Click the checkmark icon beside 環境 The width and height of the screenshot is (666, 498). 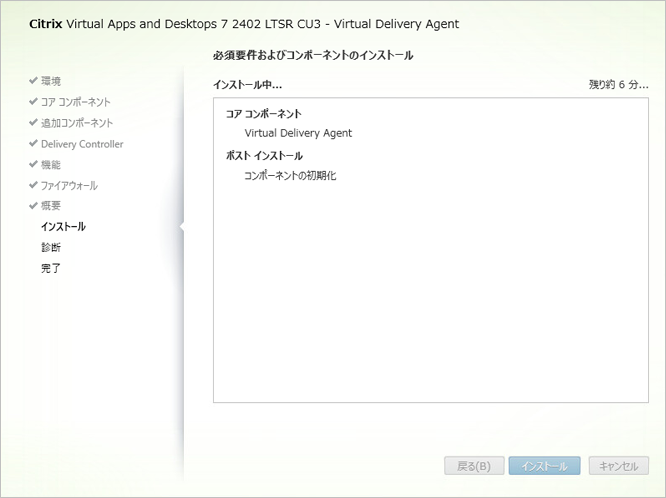pyautogui.click(x=33, y=81)
